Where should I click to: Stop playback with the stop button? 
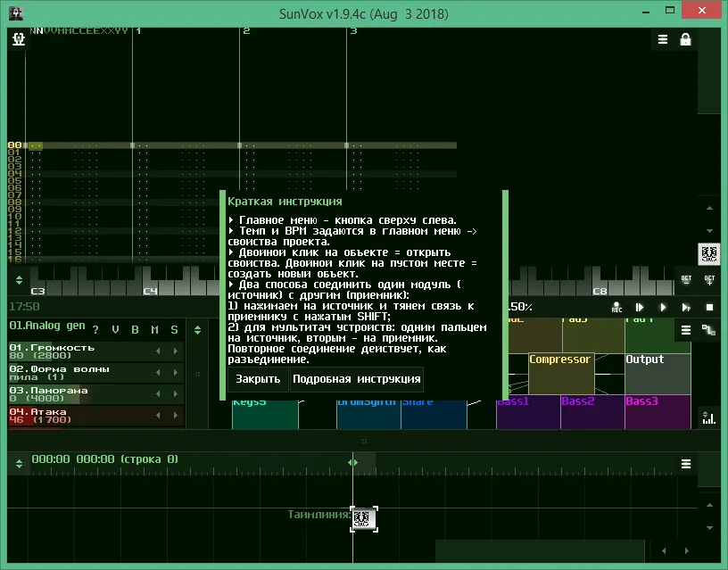[x=709, y=307]
